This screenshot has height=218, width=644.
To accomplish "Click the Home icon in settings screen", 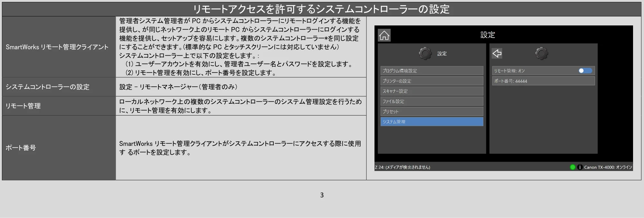I will pyautogui.click(x=384, y=35).
